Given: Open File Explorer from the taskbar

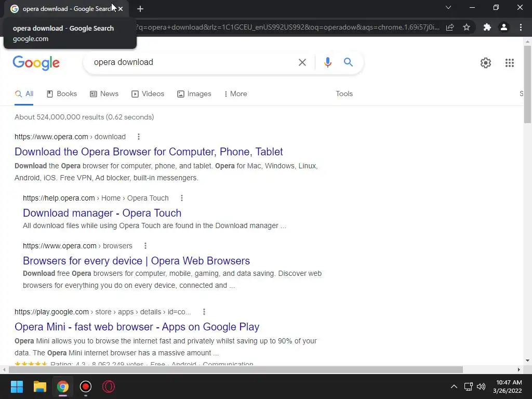Looking at the screenshot, I should [39, 387].
